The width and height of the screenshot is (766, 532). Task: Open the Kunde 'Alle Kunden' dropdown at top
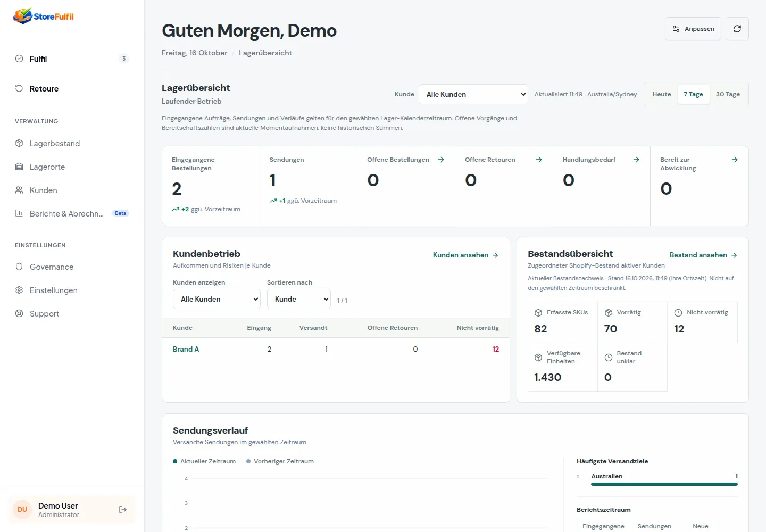(473, 94)
